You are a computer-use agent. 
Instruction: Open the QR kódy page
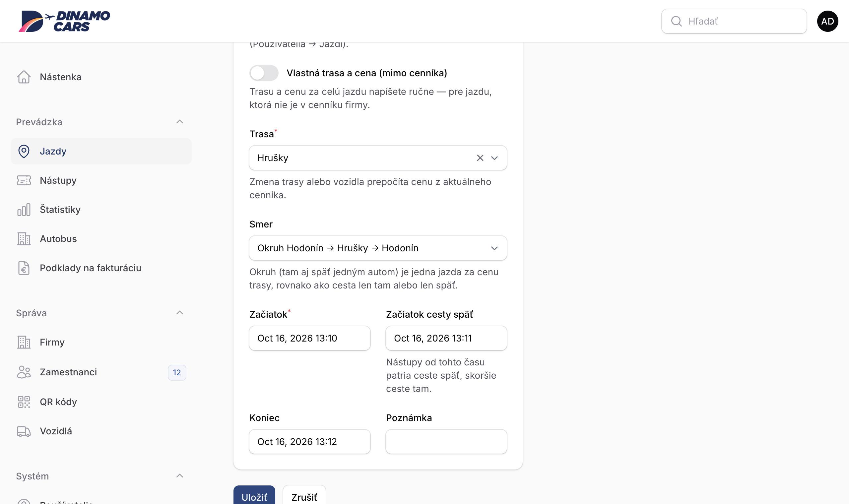coord(101,402)
